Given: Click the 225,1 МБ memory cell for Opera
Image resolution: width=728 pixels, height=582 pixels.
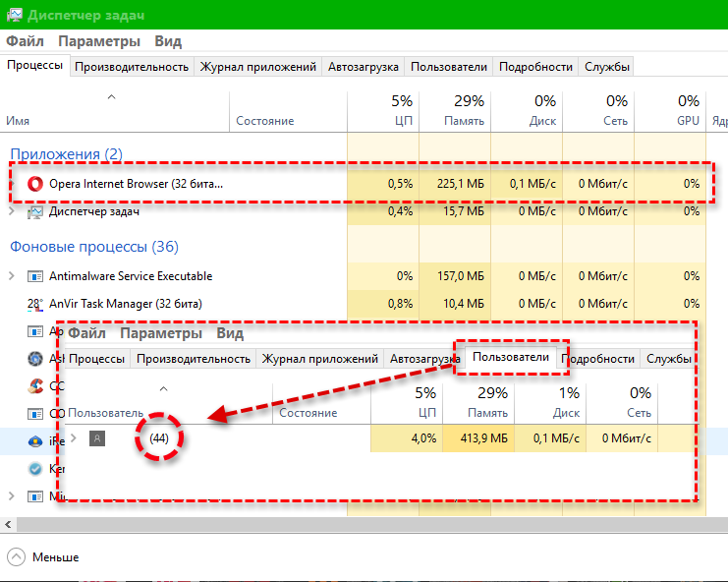Looking at the screenshot, I should click(x=455, y=184).
